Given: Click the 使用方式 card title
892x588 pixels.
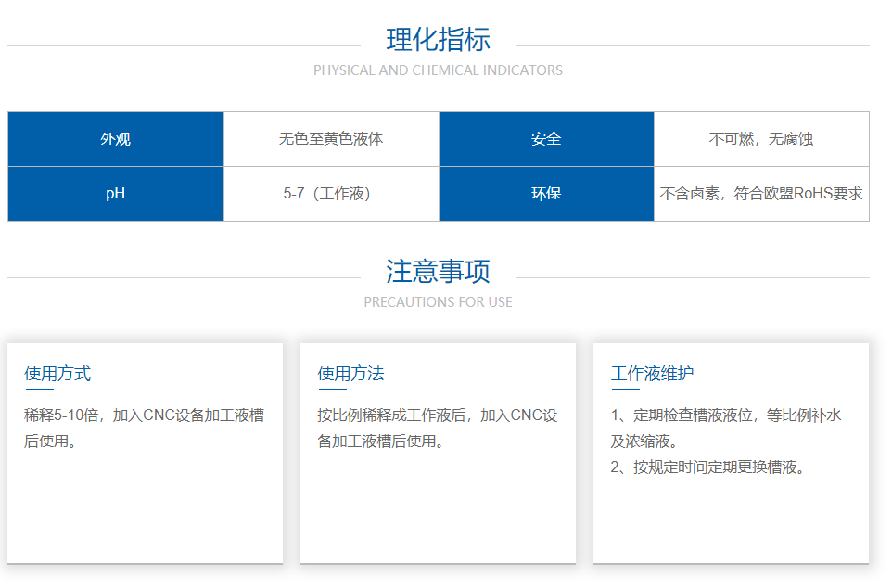Looking at the screenshot, I should point(57,374).
